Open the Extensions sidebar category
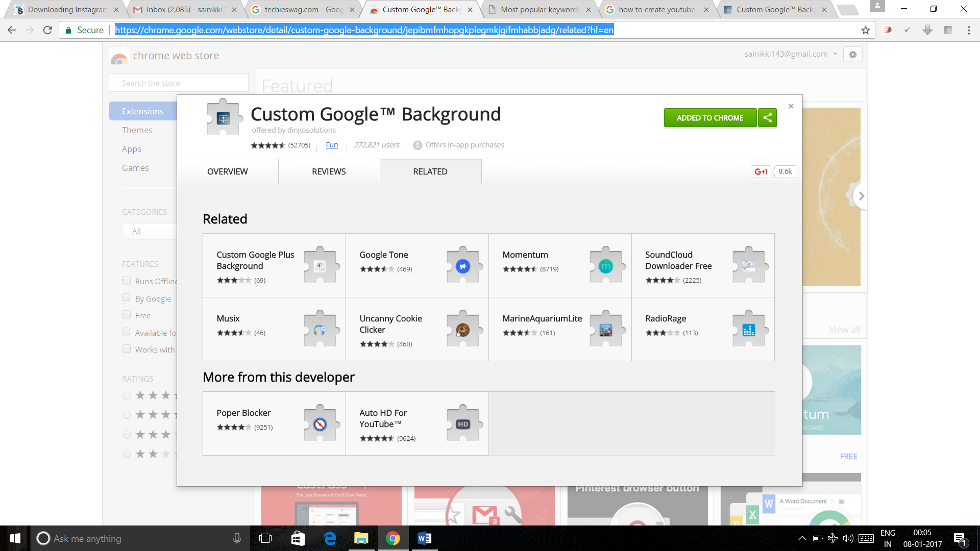 (143, 111)
